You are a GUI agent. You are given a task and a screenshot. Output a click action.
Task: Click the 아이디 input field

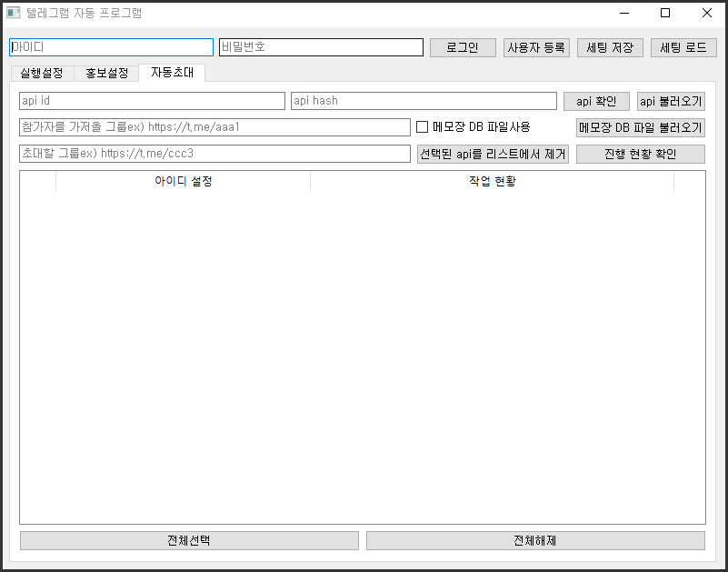pyautogui.click(x=111, y=47)
